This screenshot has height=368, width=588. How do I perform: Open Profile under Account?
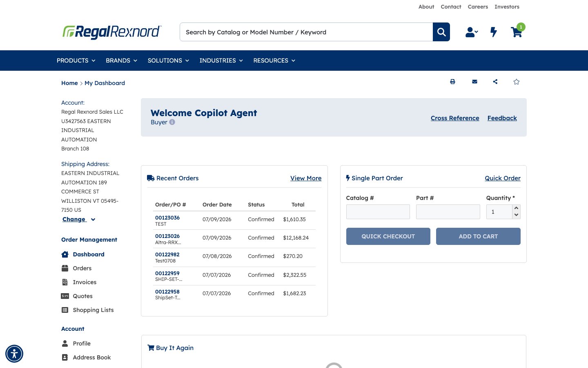coord(82,343)
